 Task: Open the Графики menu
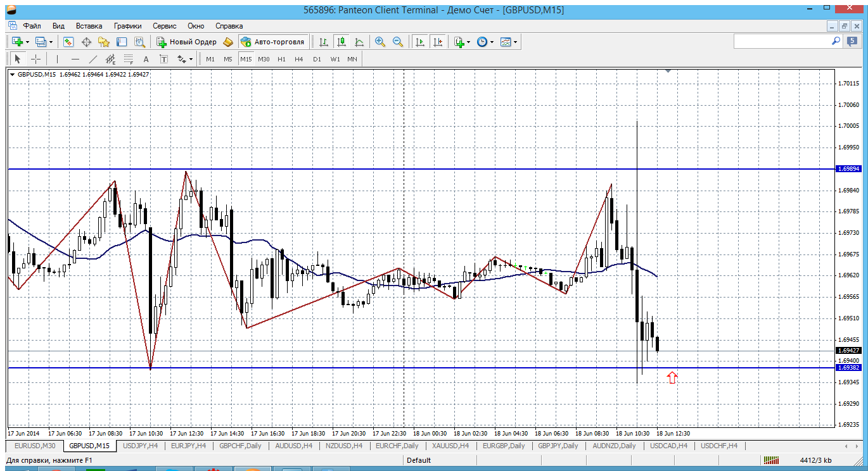pos(127,26)
